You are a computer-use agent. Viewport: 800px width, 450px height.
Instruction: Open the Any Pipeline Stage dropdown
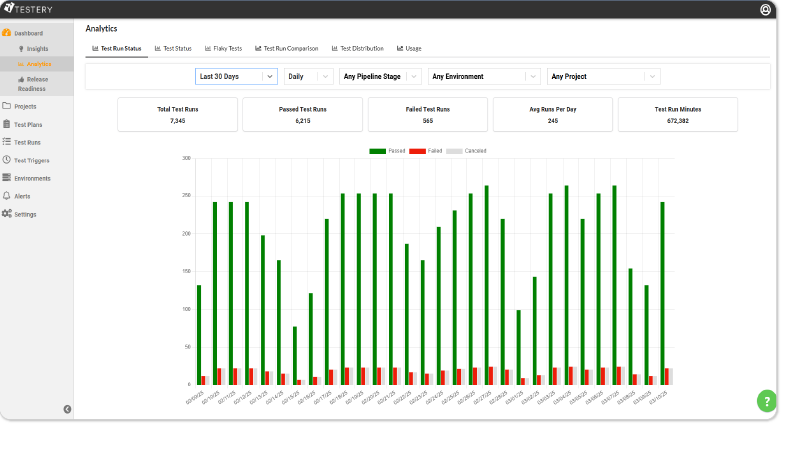[x=379, y=76]
